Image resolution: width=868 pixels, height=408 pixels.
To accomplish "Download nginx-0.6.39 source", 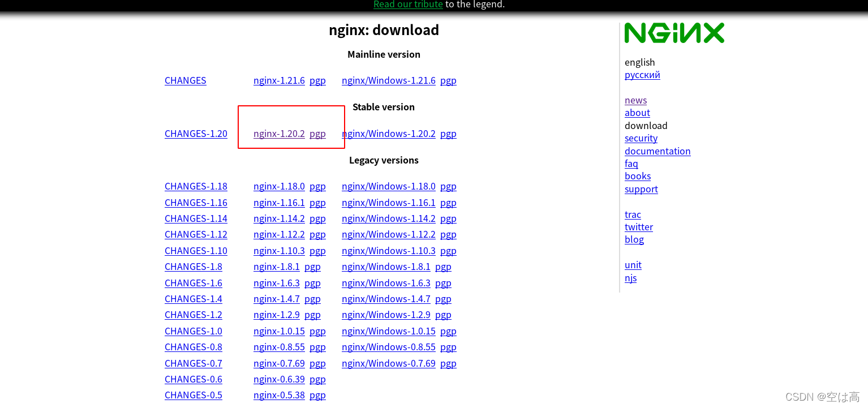I will tap(279, 379).
